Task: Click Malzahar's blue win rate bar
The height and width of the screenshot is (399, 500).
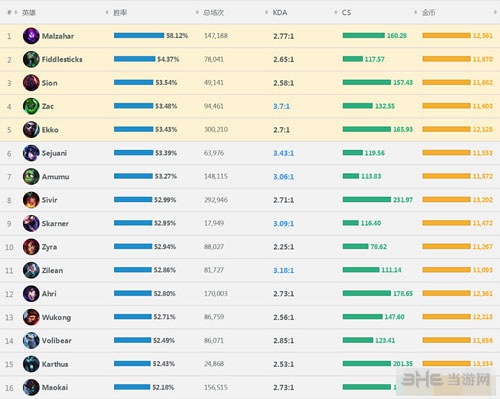Action: (139, 35)
